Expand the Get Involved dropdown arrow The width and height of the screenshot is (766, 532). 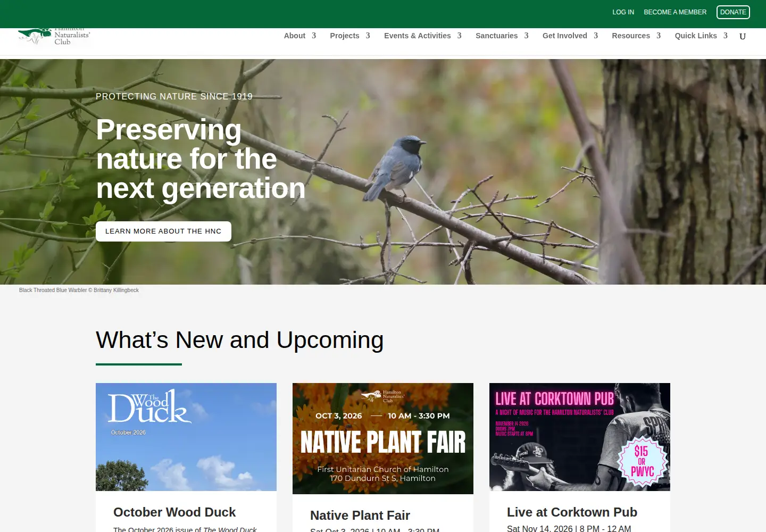[596, 36]
